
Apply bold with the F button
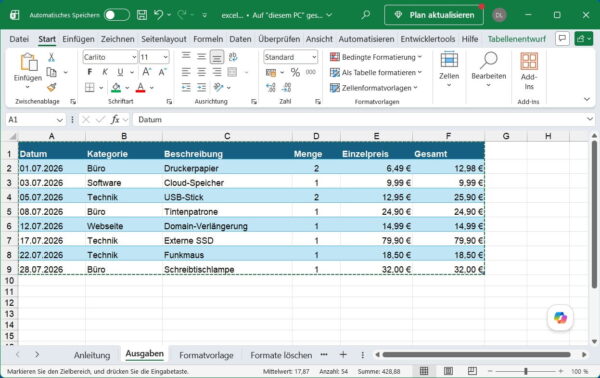[90, 72]
